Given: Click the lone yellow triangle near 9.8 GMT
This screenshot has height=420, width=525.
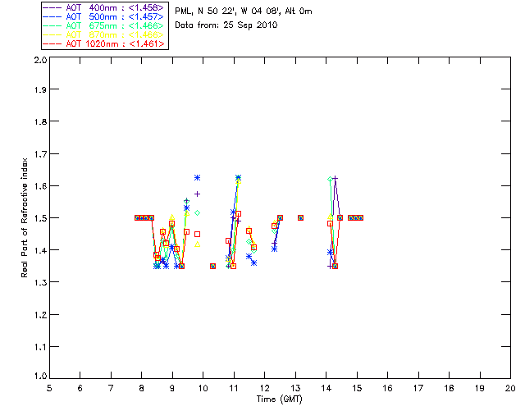Looking at the screenshot, I should 197,244.
